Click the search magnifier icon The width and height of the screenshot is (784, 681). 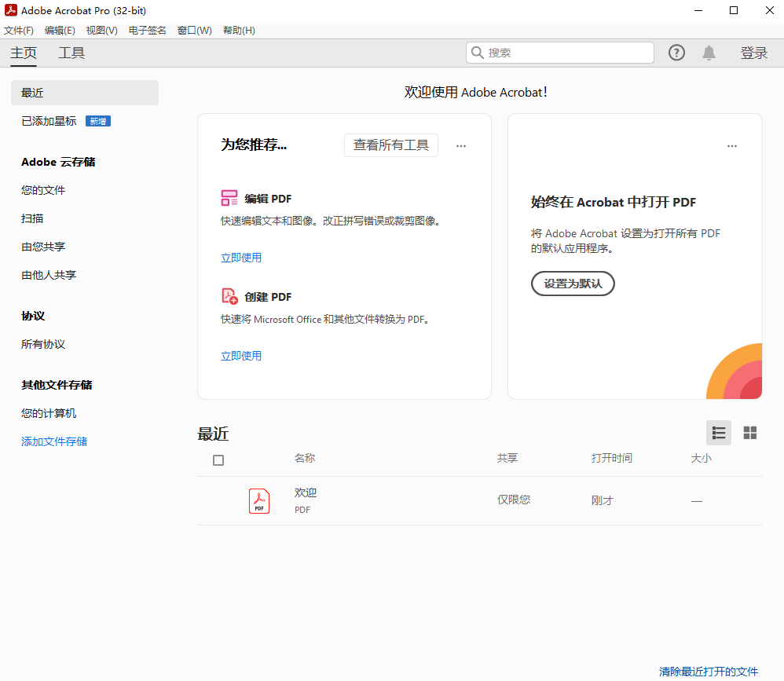(478, 52)
